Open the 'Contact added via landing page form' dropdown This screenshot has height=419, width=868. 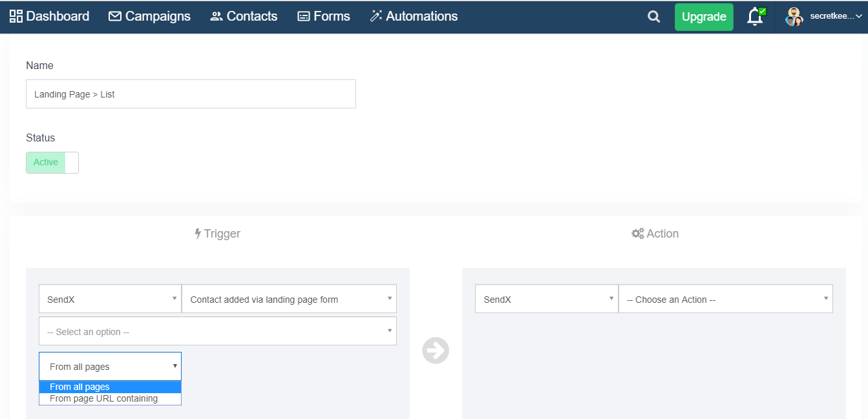pos(289,299)
